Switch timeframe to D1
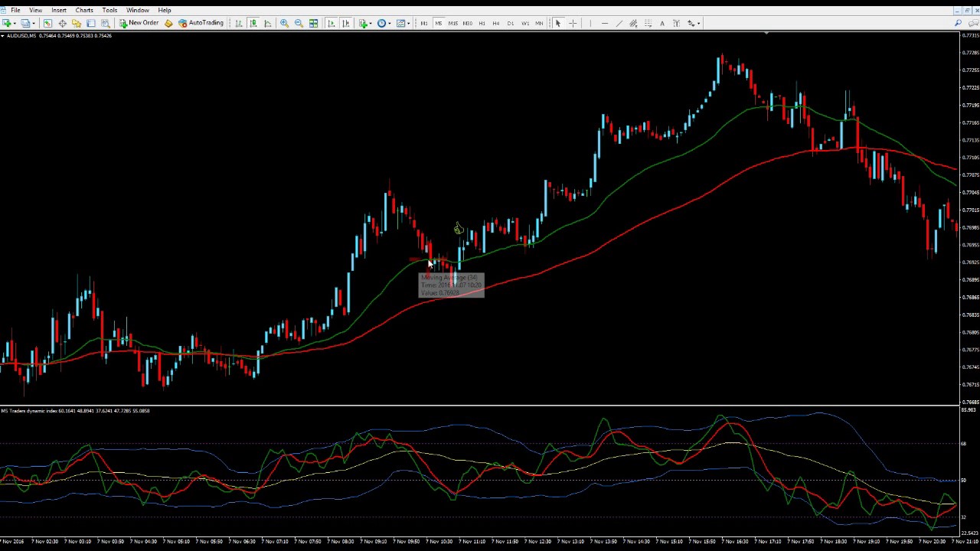 coord(511,23)
